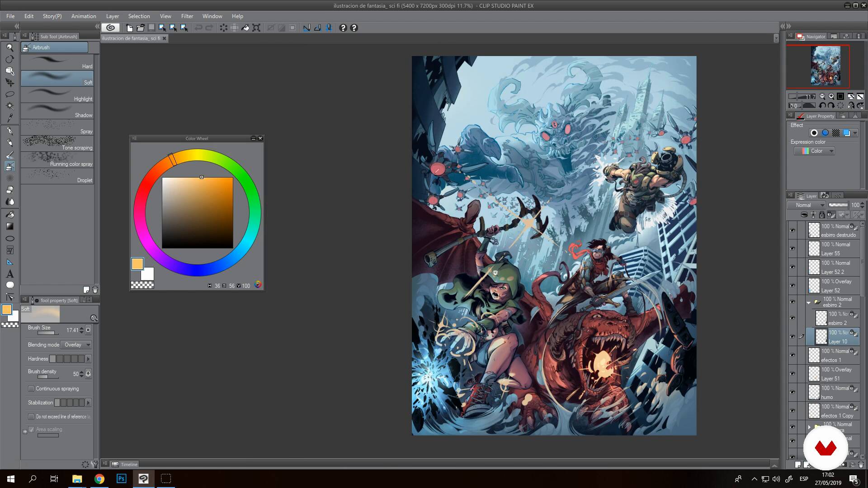
Task: Open the Animation menu
Action: [84, 16]
